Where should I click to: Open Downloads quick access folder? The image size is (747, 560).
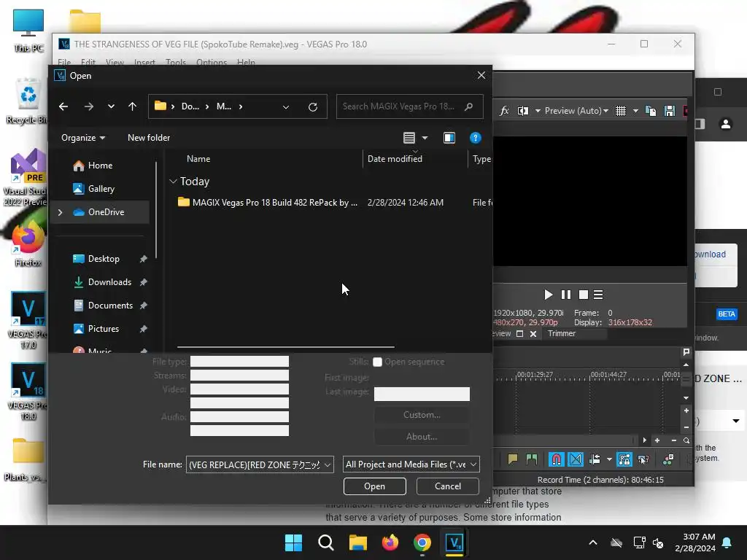coord(109,282)
